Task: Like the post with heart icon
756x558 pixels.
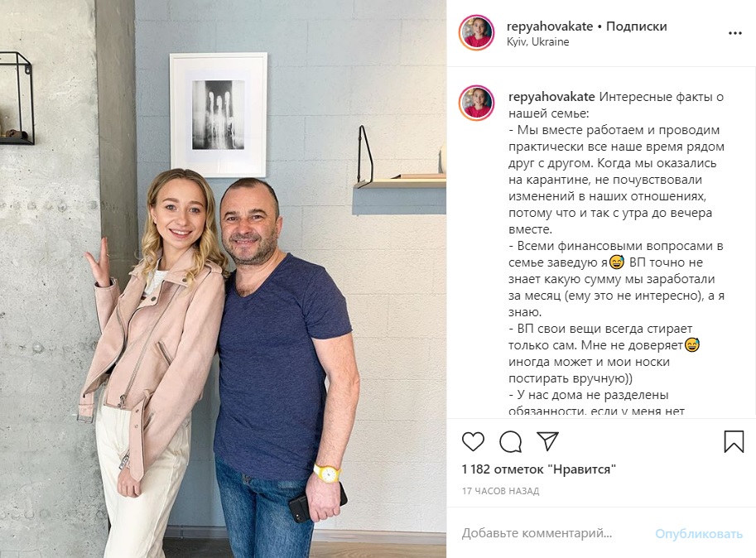Action: pos(473,441)
